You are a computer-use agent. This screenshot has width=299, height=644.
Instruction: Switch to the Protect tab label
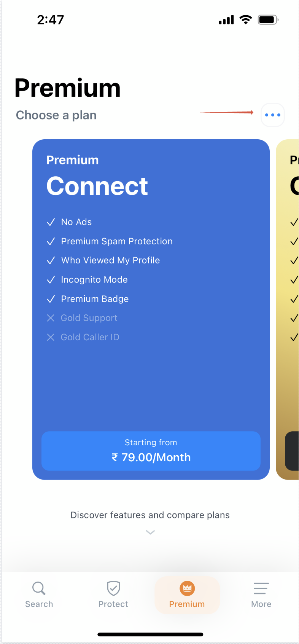coord(113,604)
